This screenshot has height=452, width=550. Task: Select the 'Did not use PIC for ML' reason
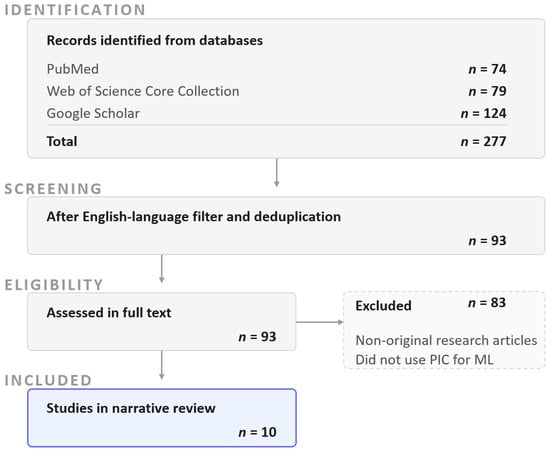point(424,360)
